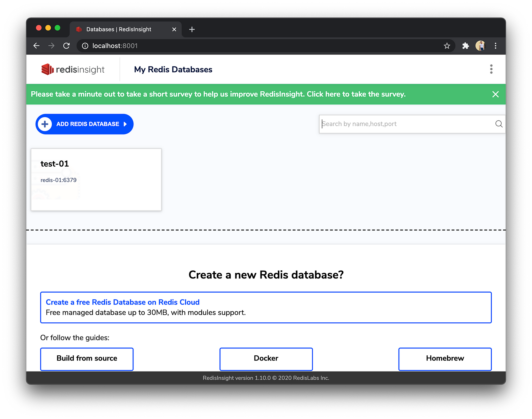The height and width of the screenshot is (419, 532).
Task: Close the RedisInsight browser tab
Action: 174,29
